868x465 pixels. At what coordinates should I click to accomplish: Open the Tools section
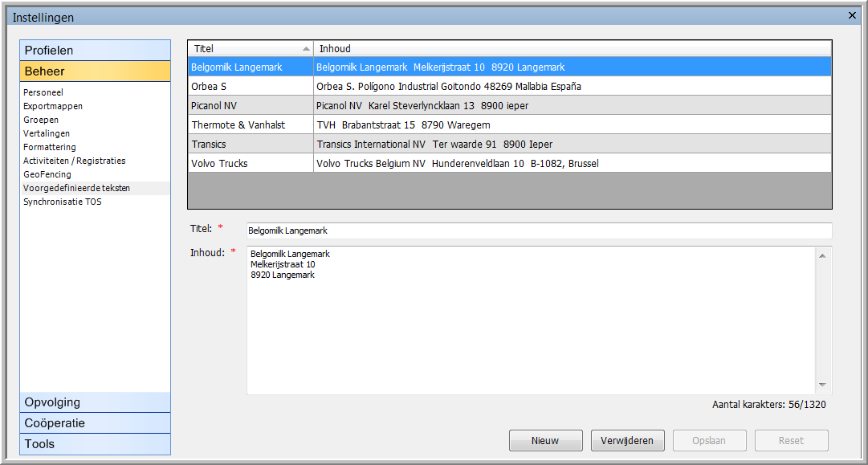[x=96, y=444]
